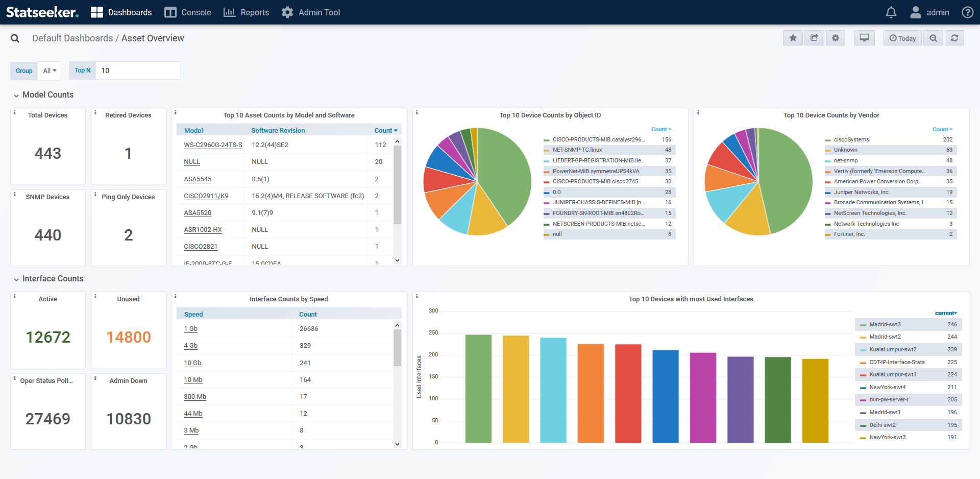Sort asset table by Software Revision header
The height and width of the screenshot is (479, 980).
[x=278, y=131]
